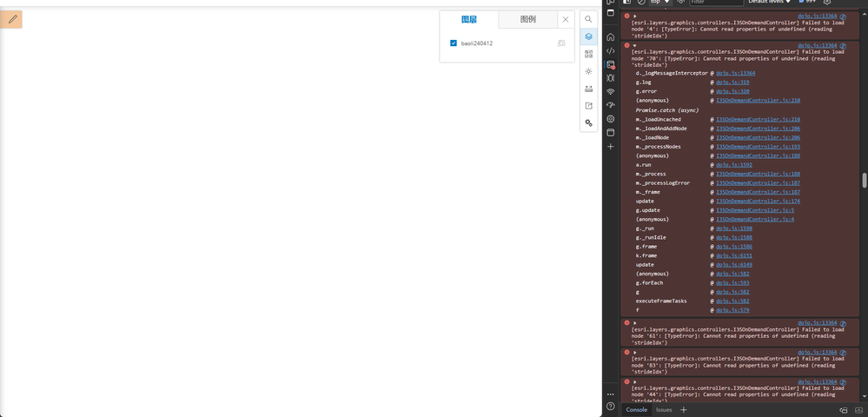Open the dojo.js:1586 source link
This screenshot has width=868, height=417.
tap(734, 247)
